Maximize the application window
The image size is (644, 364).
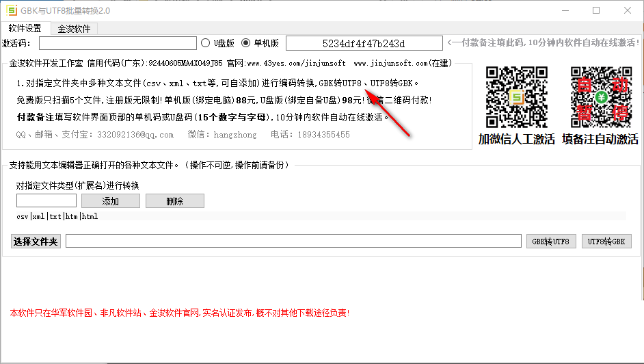pos(596,10)
